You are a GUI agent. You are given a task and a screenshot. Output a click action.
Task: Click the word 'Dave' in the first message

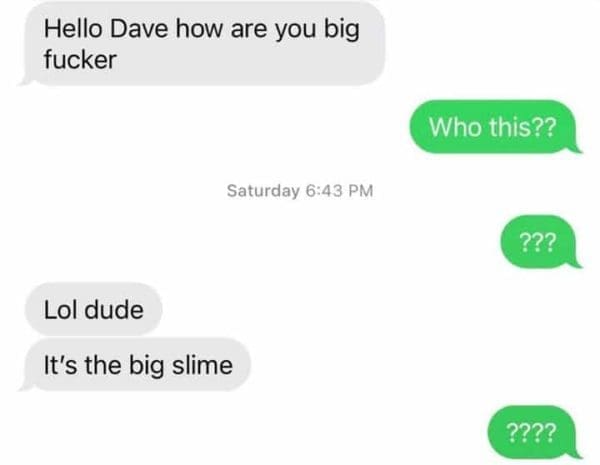(139, 29)
